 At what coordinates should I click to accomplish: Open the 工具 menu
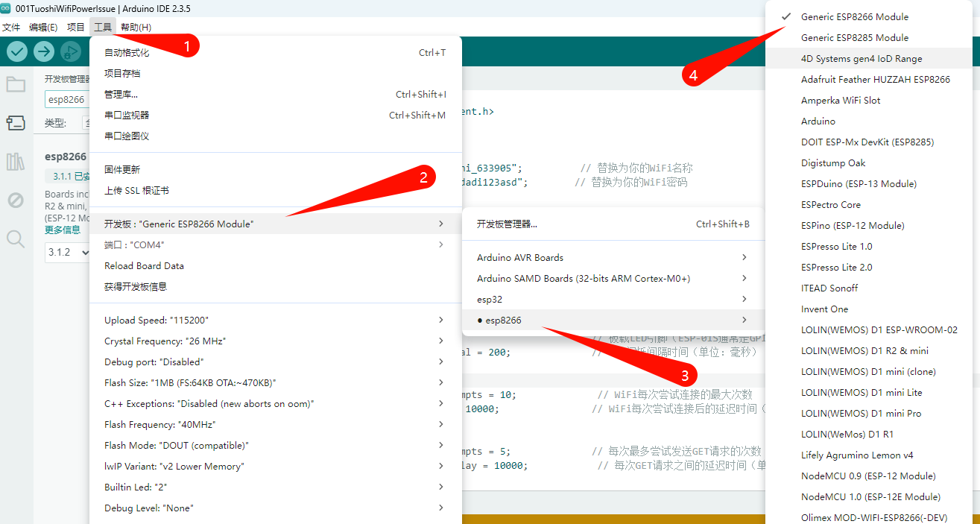pyautogui.click(x=103, y=27)
